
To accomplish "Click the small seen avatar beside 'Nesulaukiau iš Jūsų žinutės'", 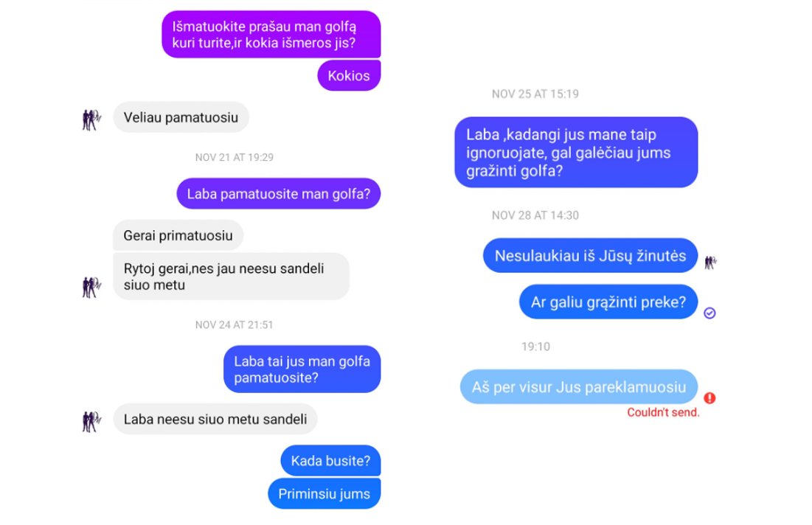I will tap(710, 262).
